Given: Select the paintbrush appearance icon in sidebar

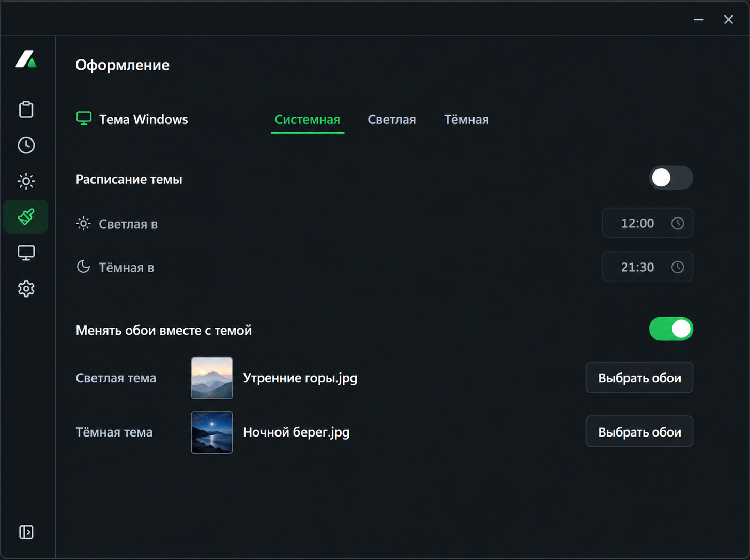Looking at the screenshot, I should 26,216.
